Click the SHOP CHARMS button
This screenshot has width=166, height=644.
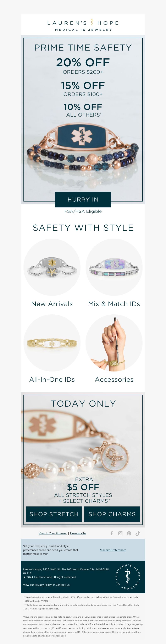[x=112, y=514]
